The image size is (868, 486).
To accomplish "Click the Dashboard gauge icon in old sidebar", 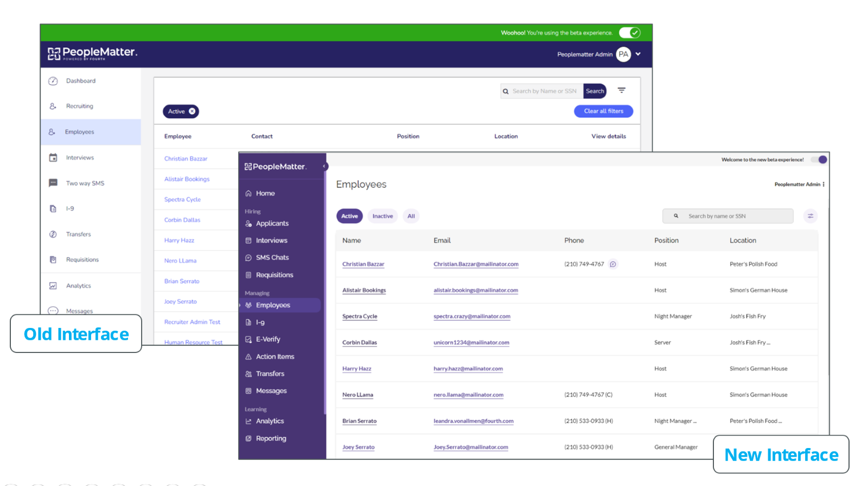I will coord(53,81).
